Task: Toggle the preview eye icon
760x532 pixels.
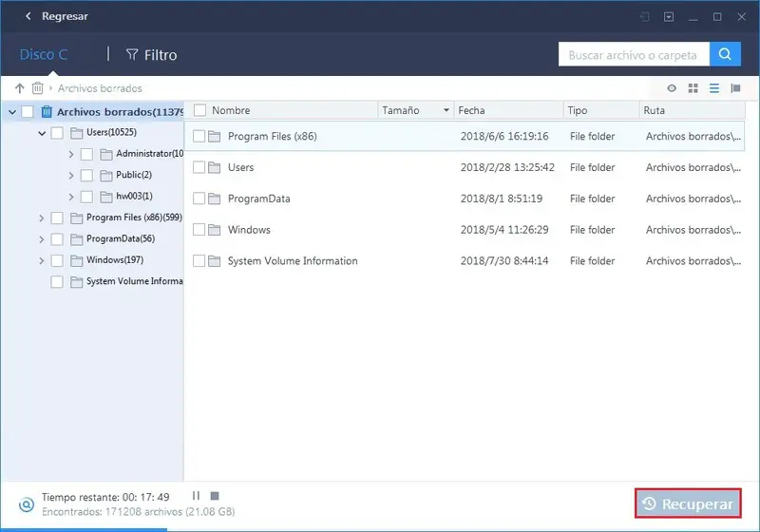Action: [672, 88]
